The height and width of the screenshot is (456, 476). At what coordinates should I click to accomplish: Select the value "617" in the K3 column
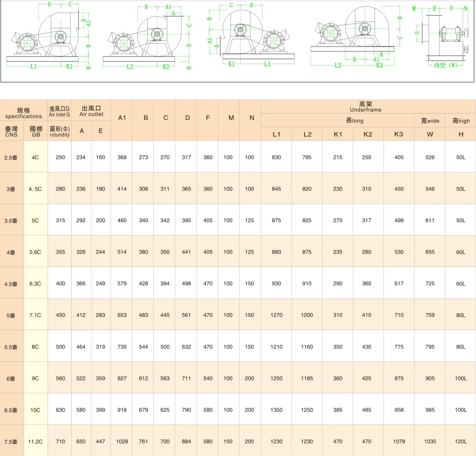[399, 284]
